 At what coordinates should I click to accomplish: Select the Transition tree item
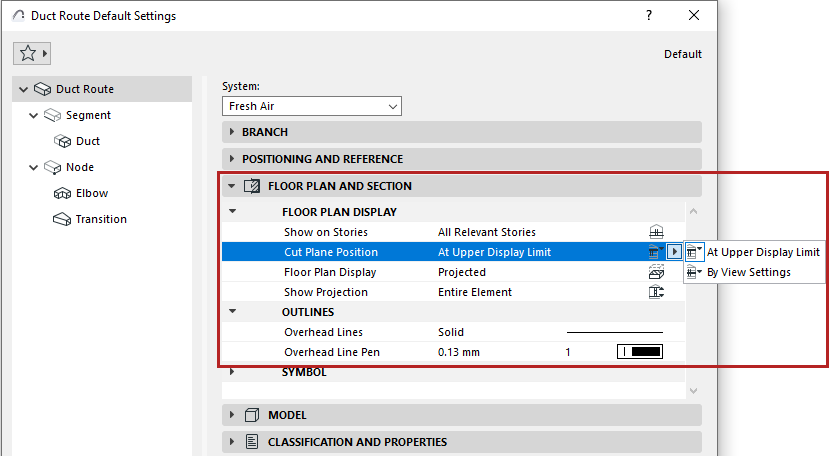point(101,219)
